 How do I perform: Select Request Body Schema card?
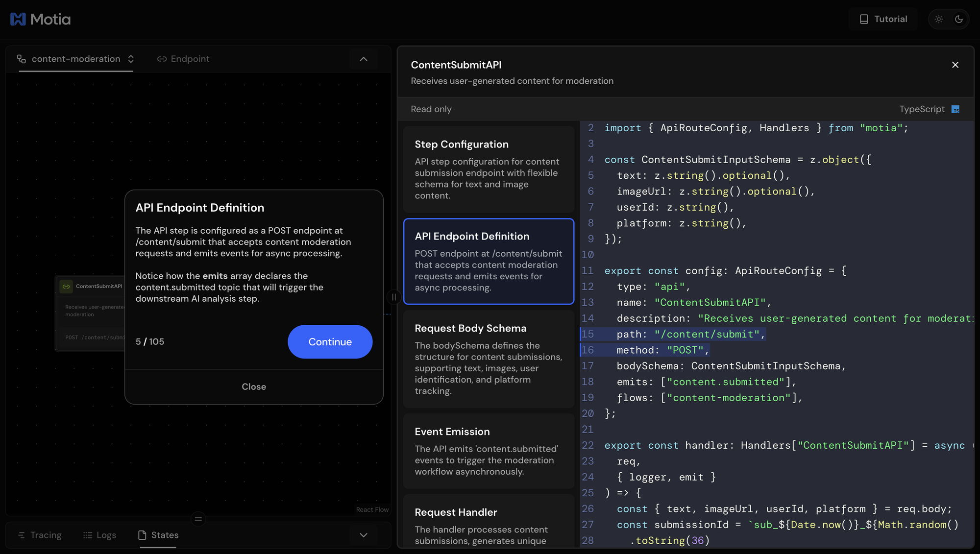click(x=489, y=359)
